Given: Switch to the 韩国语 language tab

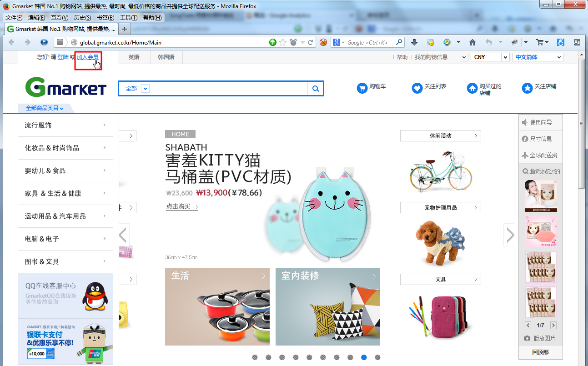Looking at the screenshot, I should tap(166, 57).
